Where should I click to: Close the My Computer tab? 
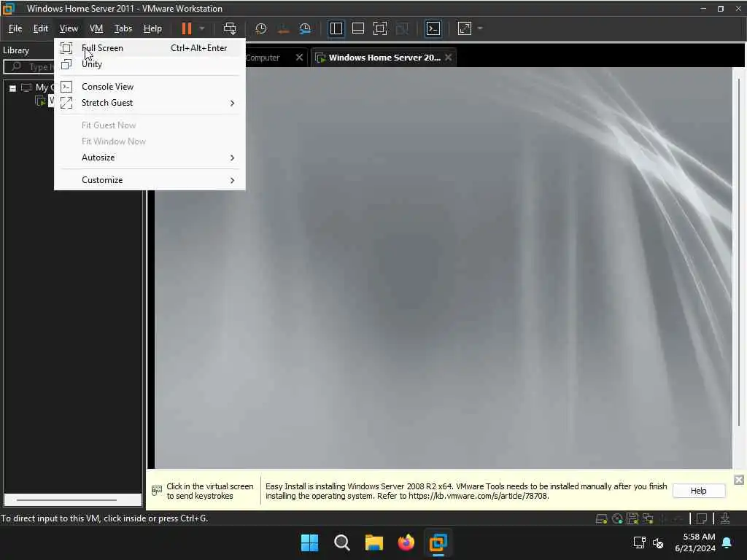pyautogui.click(x=299, y=57)
